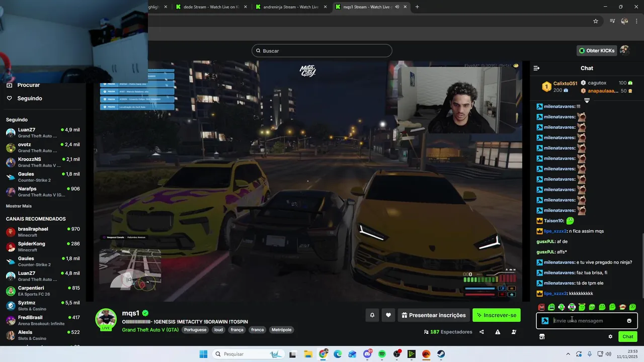Open KroozzNS channel in sidebar
This screenshot has height=362, width=644.
click(43, 162)
